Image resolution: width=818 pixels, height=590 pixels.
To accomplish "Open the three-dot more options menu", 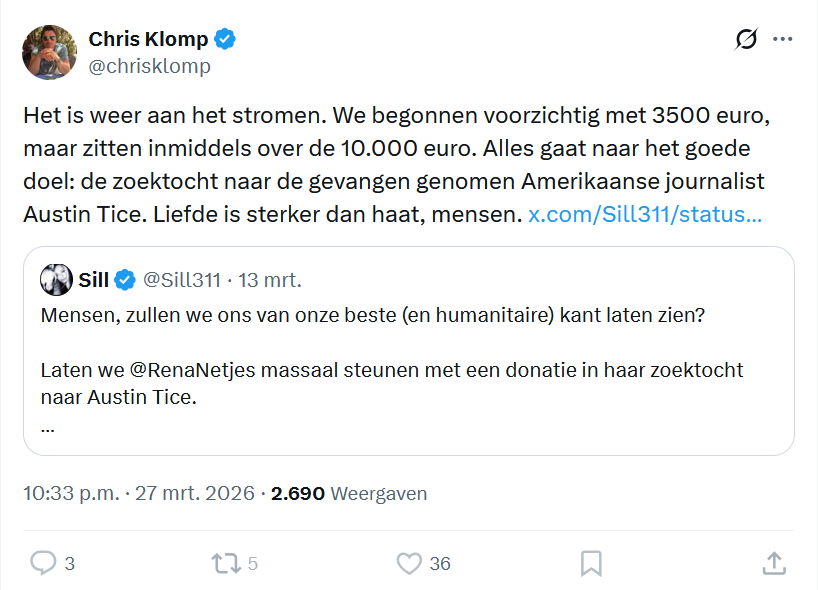I will 783,40.
